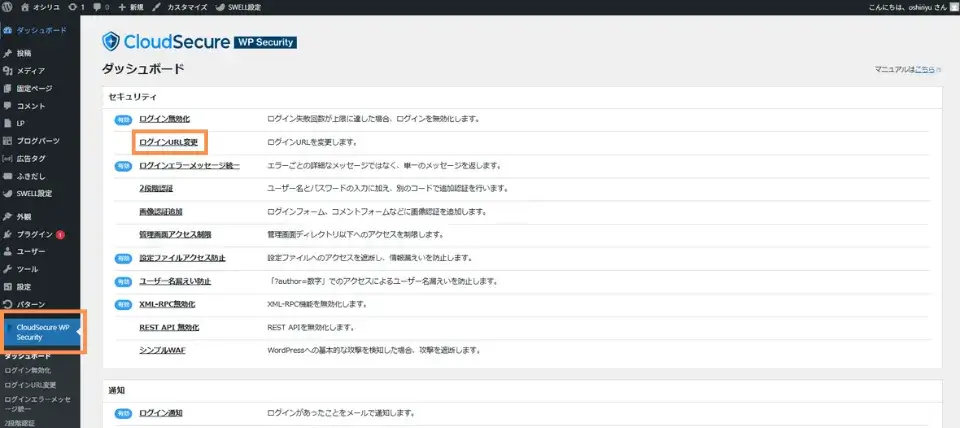Open カスタマイズ in the admin bar
960x428 pixels.
178,7
